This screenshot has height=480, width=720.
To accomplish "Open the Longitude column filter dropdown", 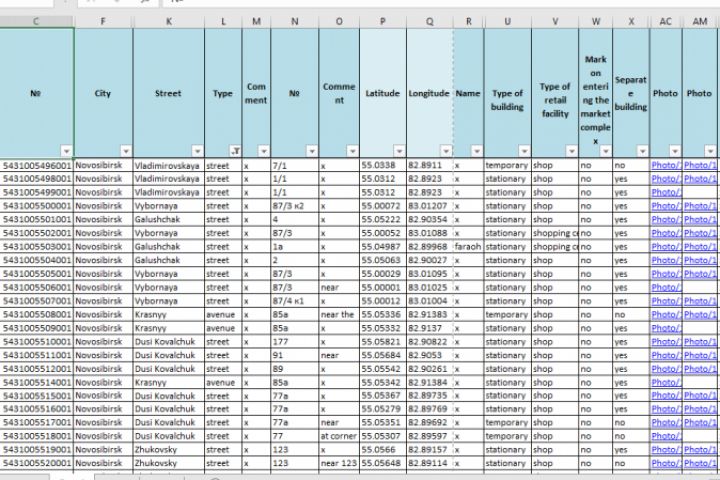I will point(446,151).
